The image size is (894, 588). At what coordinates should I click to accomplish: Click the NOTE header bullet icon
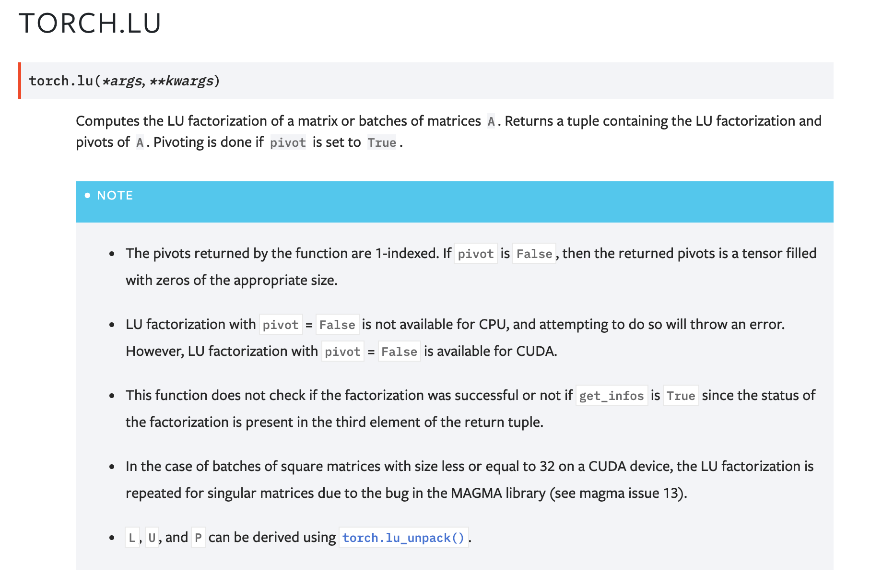point(87,195)
